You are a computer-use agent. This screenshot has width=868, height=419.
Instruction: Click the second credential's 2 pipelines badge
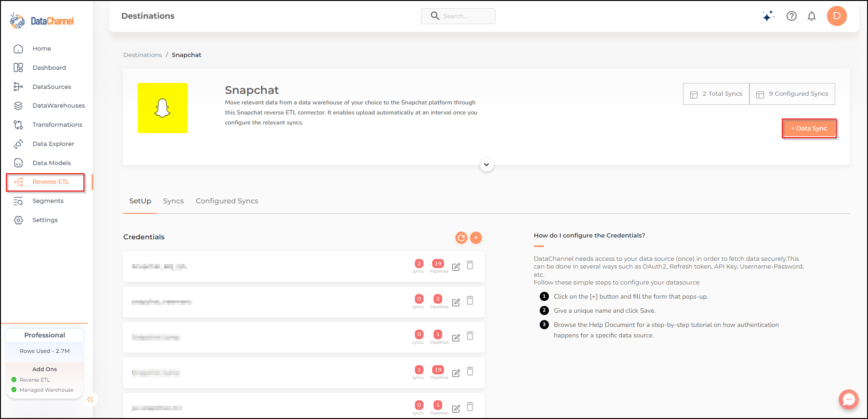pyautogui.click(x=438, y=299)
